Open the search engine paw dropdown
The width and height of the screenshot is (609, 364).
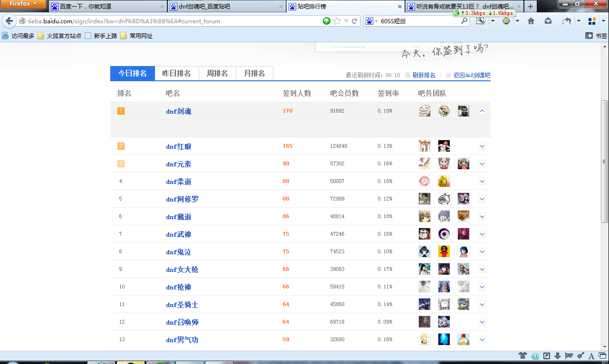coord(372,21)
